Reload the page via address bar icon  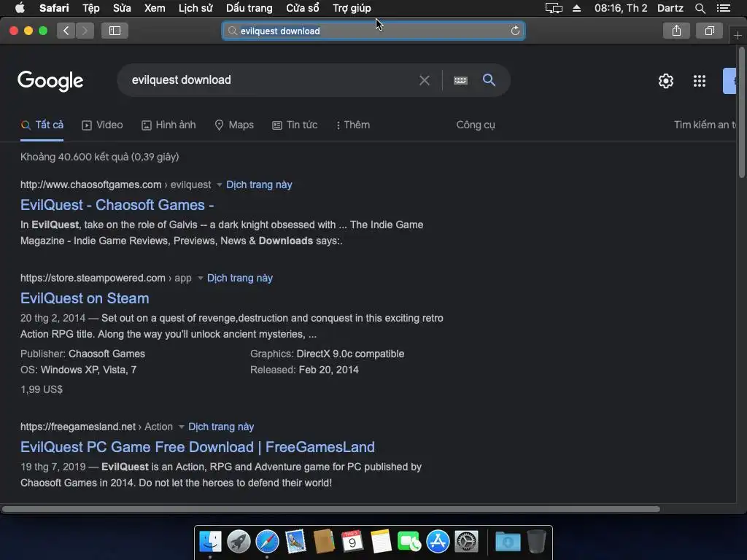click(515, 31)
